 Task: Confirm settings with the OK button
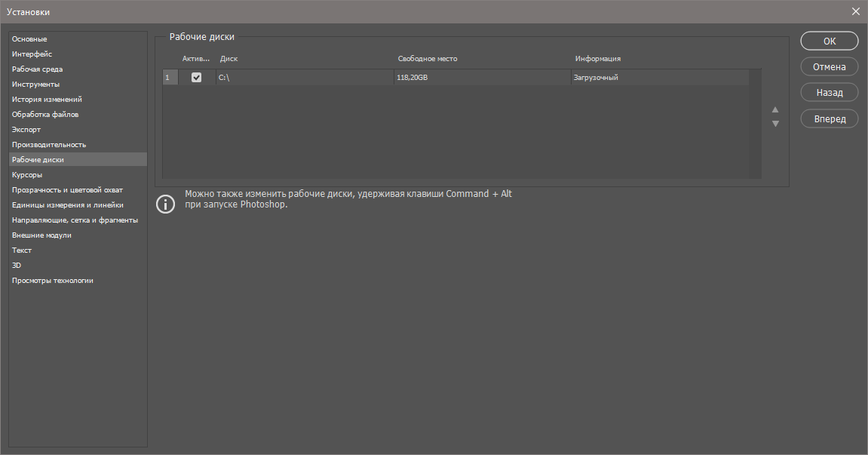830,41
